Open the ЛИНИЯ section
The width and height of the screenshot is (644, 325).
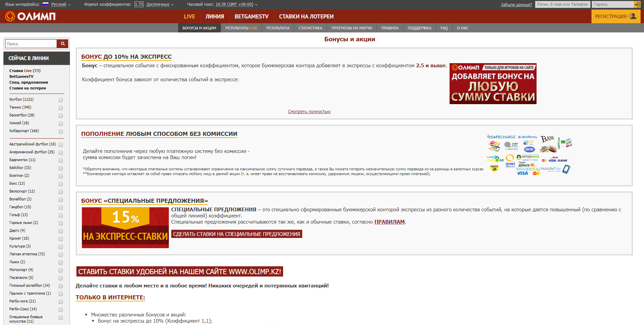(215, 16)
